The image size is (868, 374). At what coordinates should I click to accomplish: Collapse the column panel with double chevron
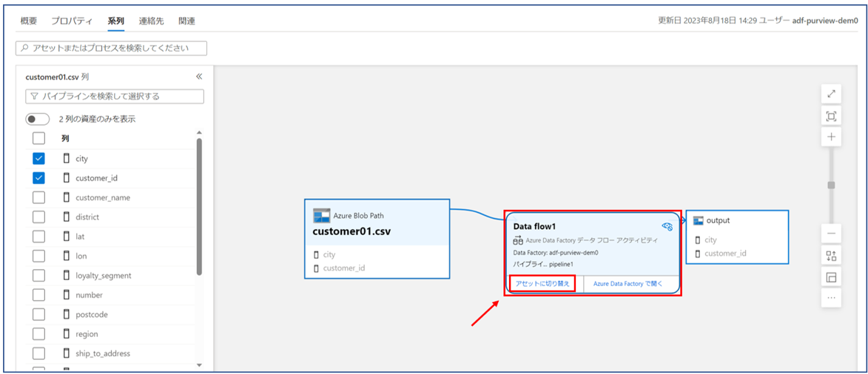(x=199, y=76)
